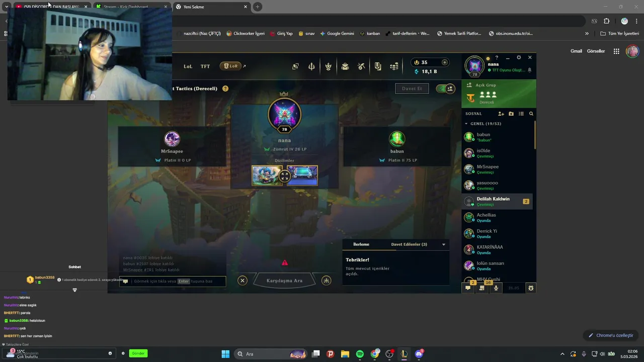Open the crafting hammer icon
This screenshot has width=644, height=362.
(361, 66)
